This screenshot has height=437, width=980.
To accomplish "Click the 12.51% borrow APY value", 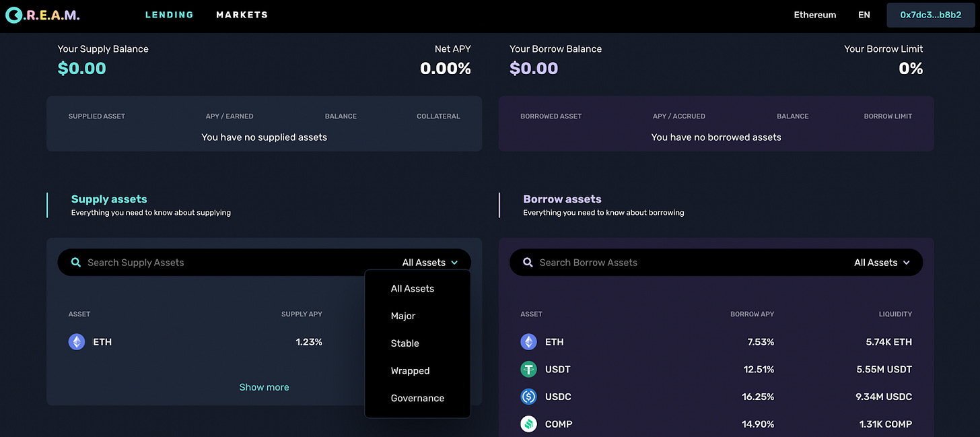I will (758, 370).
